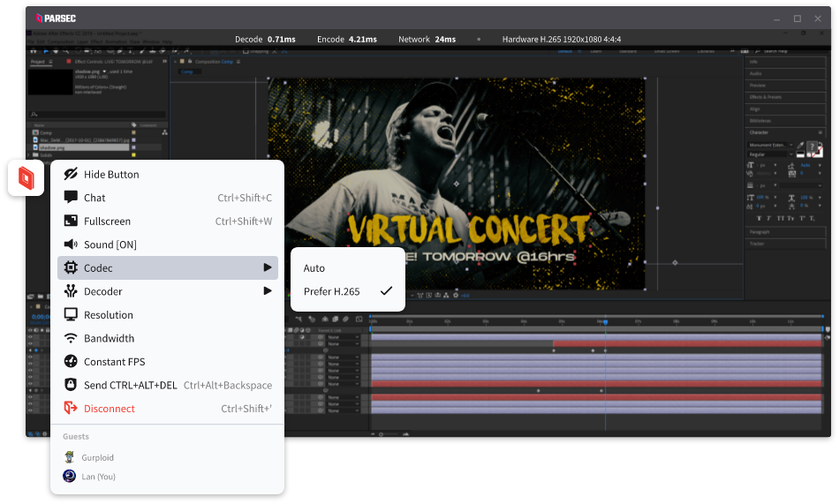This screenshot has width=839, height=504.
Task: Click the Codec chip icon
Action: point(71,267)
